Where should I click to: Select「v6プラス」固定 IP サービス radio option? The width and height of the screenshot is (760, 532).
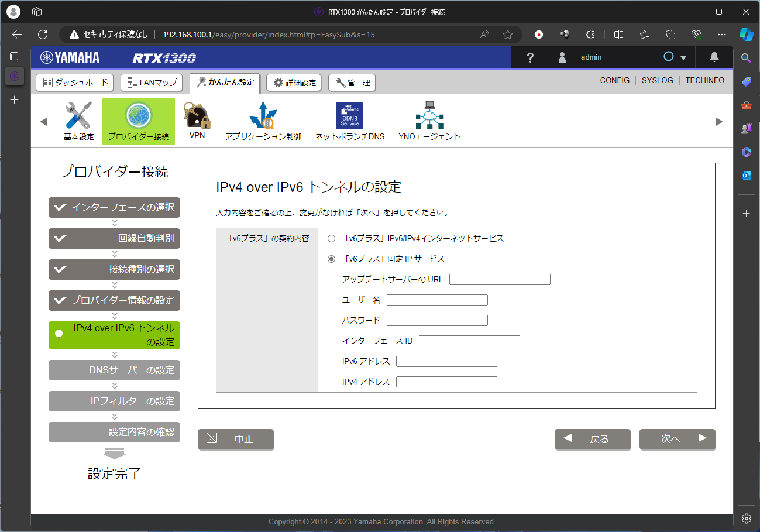332,259
